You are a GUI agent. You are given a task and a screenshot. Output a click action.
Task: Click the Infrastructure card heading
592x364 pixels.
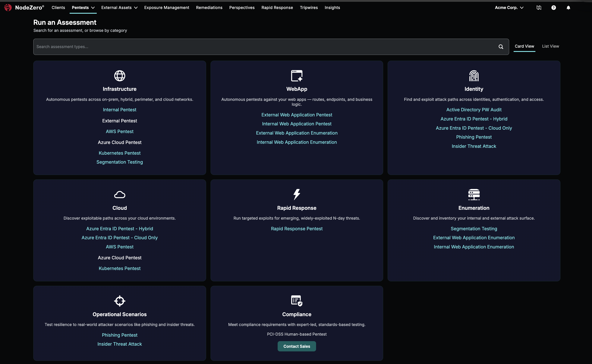120,89
